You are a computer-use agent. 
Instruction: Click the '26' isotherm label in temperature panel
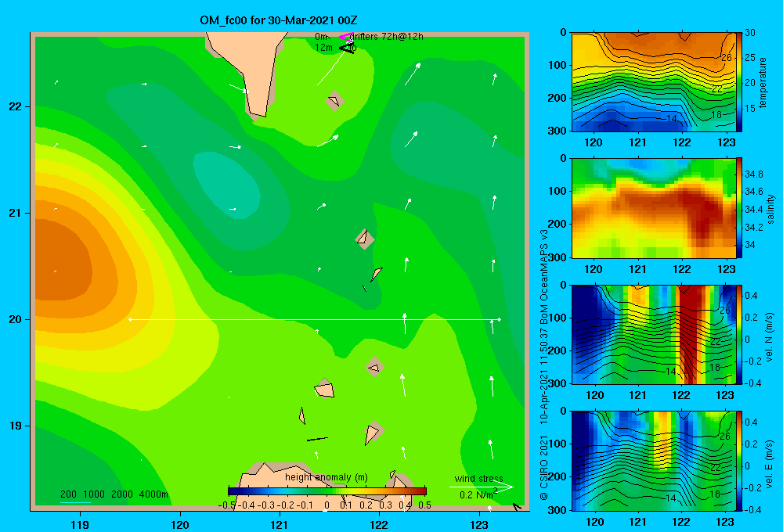click(x=726, y=58)
